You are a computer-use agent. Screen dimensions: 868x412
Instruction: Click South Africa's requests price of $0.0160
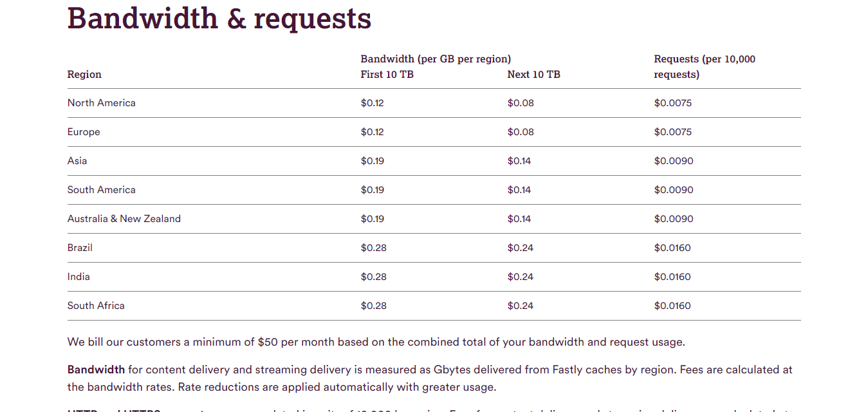pos(672,306)
